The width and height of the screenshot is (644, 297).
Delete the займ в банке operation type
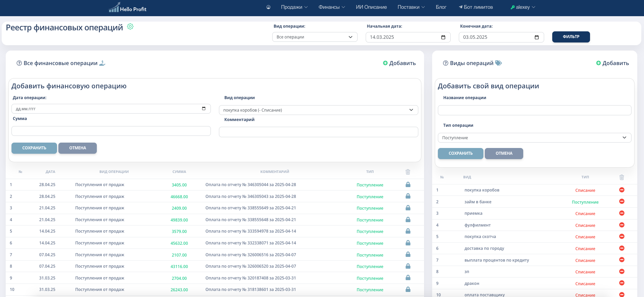click(x=622, y=202)
